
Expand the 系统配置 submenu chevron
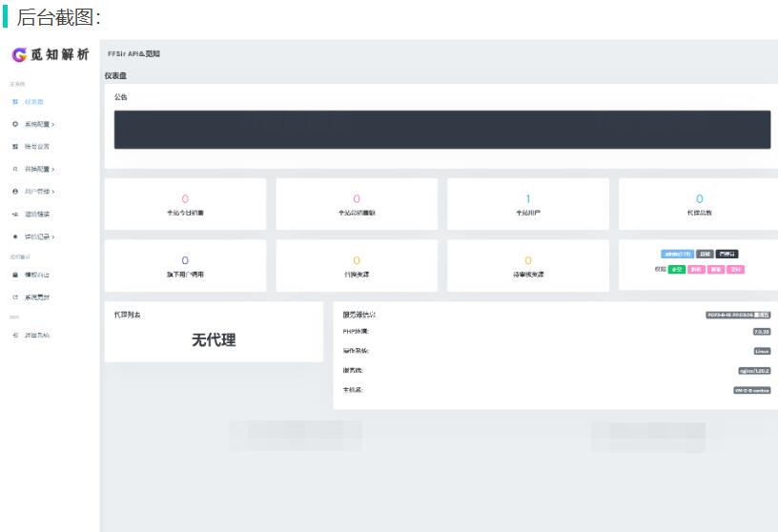[53, 125]
